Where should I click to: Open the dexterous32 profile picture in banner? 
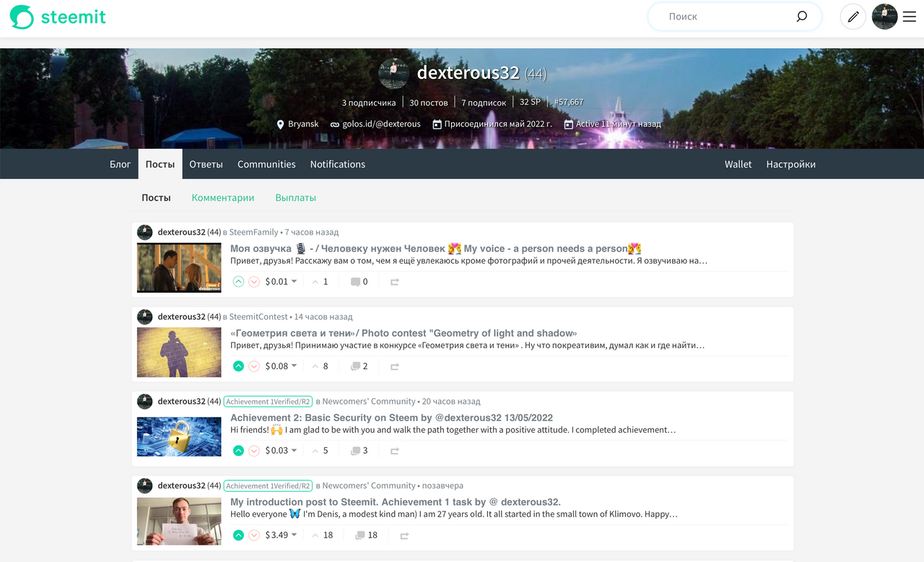[394, 74]
